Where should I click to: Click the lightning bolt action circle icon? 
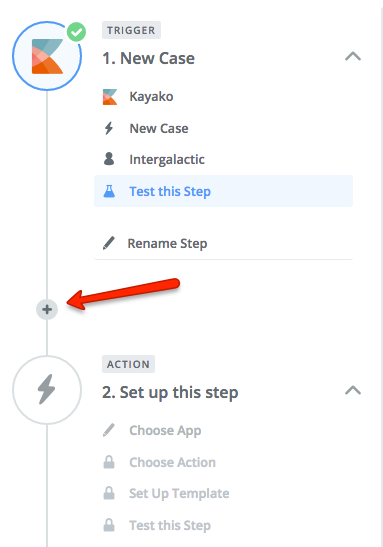[47, 390]
